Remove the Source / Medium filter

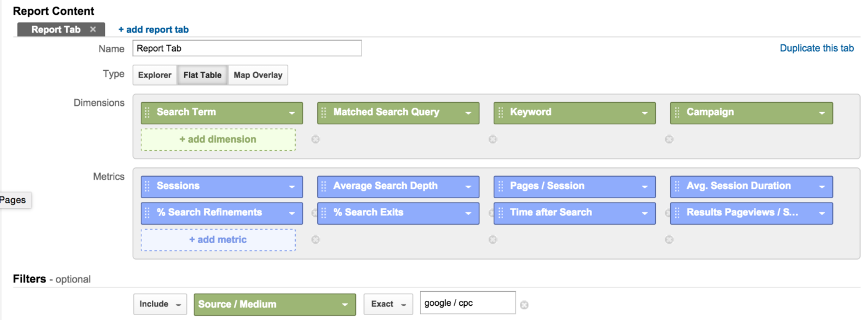coord(524,305)
